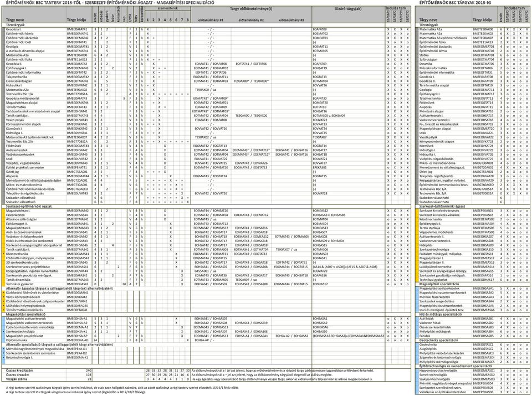Click the Betontechnológia I. subject
The width and height of the screenshot is (532, 396).
click(19, 358)
